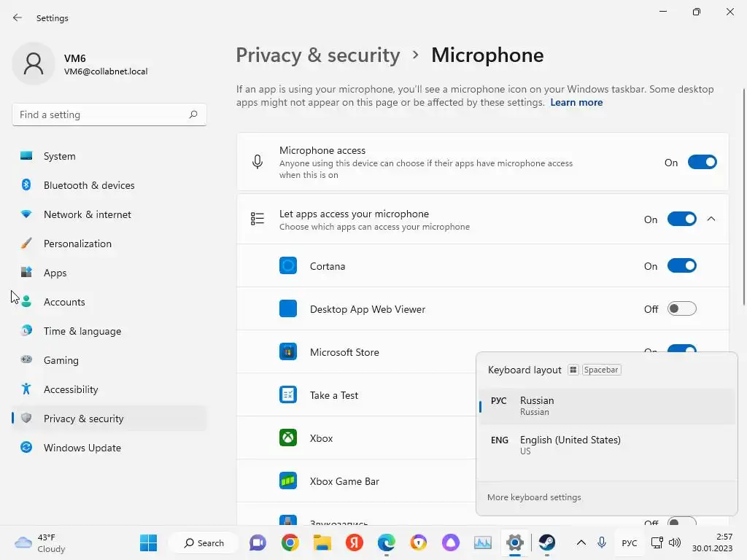Click the Desktop App Web Viewer icon
Image resolution: width=747 pixels, height=560 pixels.
coord(287,308)
